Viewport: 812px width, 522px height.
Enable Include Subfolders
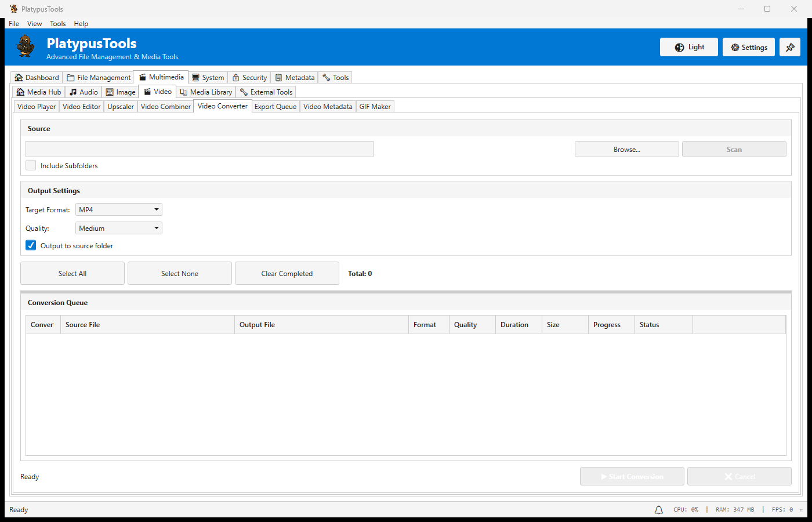[30, 165]
